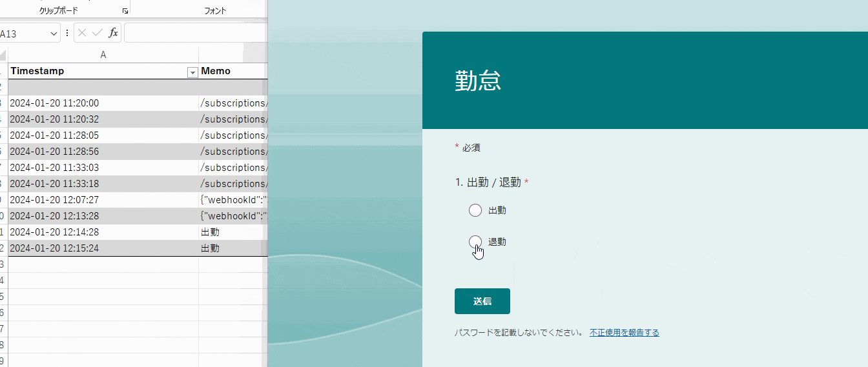This screenshot has width=868, height=367.
Task: Select cell 2024-01-20 11:28:05
Action: (x=103, y=135)
